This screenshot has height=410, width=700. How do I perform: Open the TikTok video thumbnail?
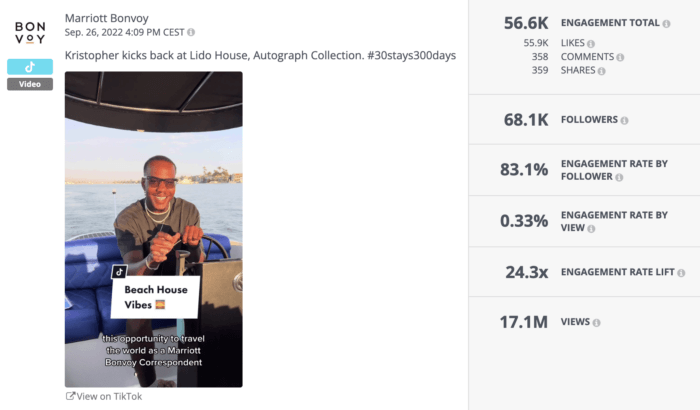153,229
